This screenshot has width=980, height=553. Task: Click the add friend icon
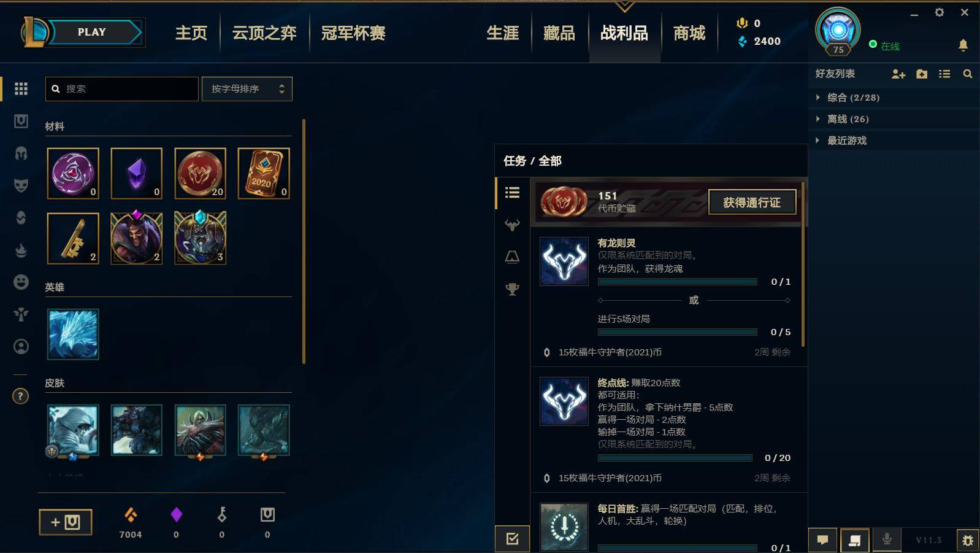(x=898, y=74)
